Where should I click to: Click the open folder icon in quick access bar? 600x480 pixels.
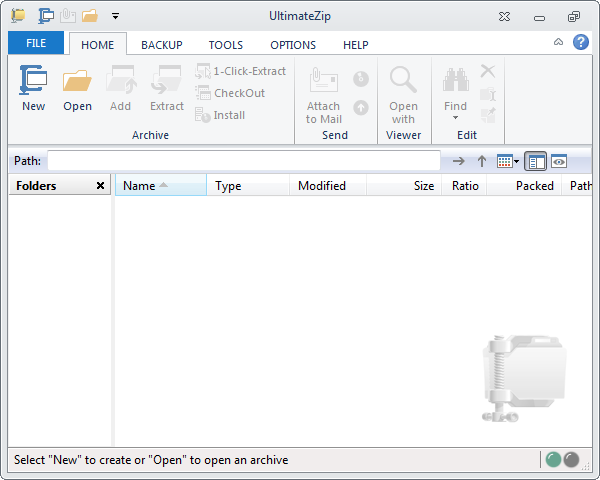[x=90, y=16]
